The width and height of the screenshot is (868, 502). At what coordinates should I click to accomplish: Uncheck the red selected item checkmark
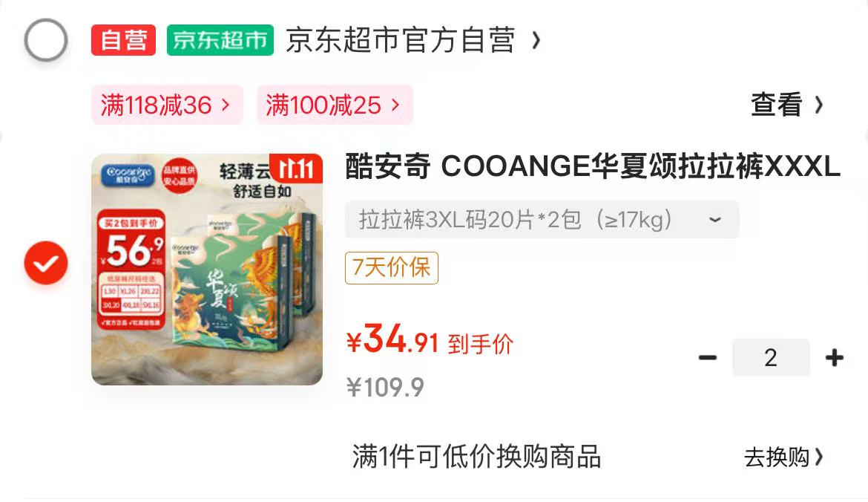[46, 263]
